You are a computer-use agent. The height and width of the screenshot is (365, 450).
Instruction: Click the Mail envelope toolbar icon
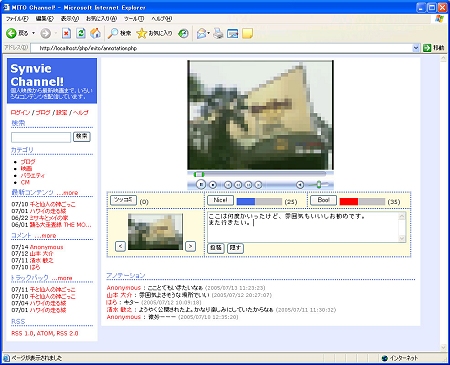click(x=201, y=33)
